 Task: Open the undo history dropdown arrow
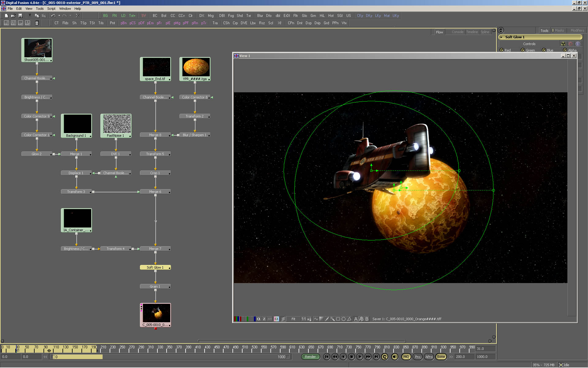pos(59,16)
